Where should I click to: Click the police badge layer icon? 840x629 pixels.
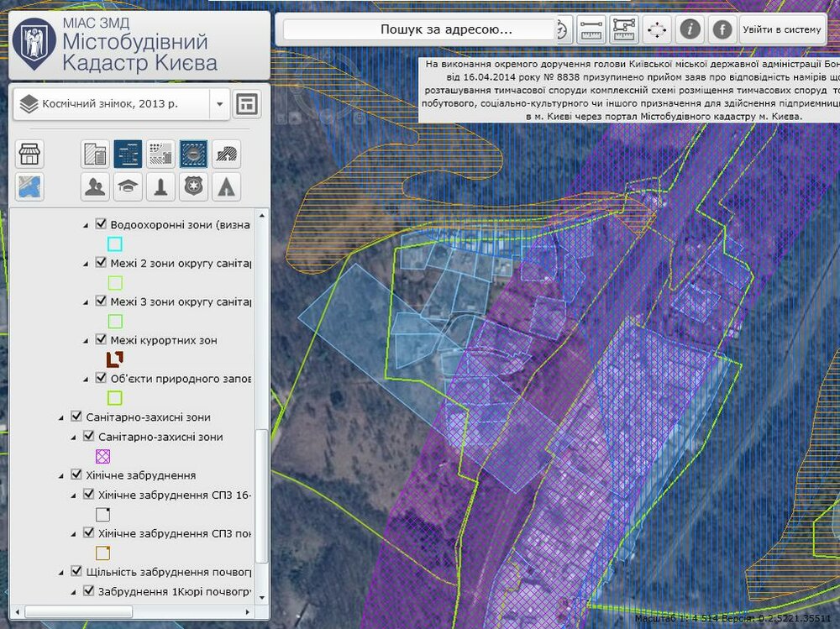pyautogui.click(x=192, y=186)
